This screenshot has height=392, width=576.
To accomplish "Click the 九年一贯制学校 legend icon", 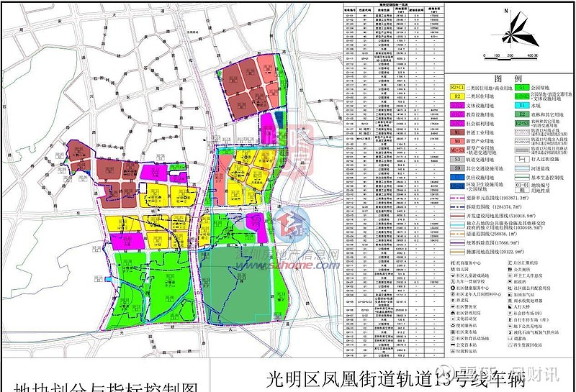I will click(453, 282).
